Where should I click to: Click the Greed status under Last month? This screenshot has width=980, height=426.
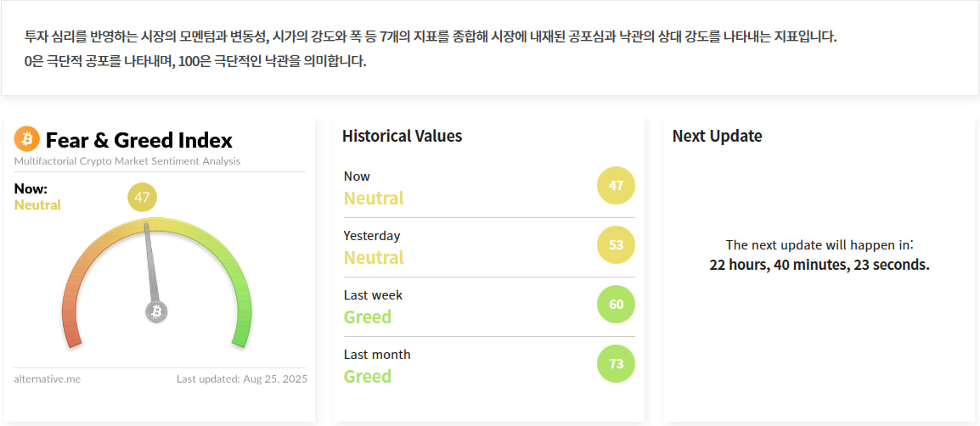pyautogui.click(x=368, y=376)
